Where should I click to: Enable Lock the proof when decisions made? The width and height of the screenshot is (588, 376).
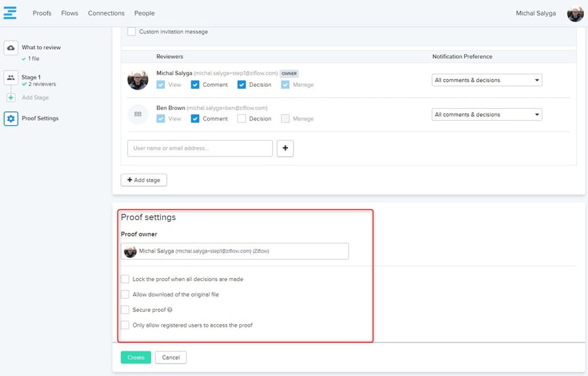[125, 279]
